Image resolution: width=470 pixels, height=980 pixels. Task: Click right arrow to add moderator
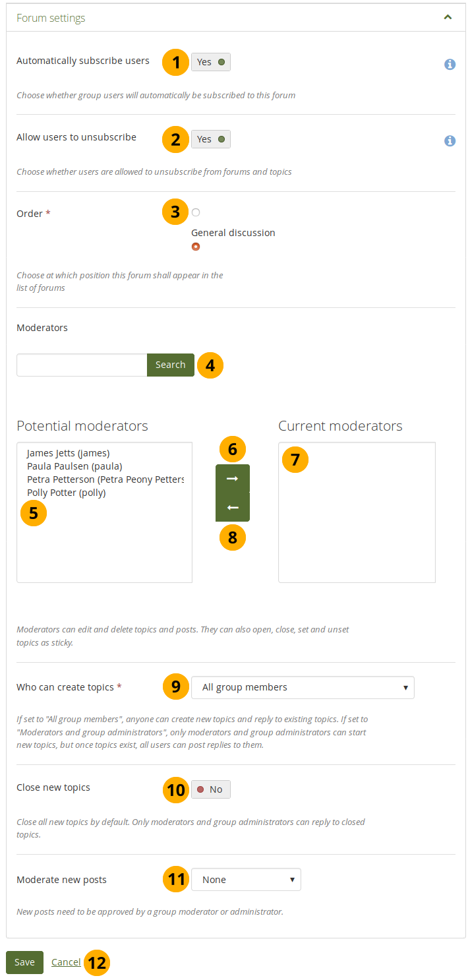[232, 479]
